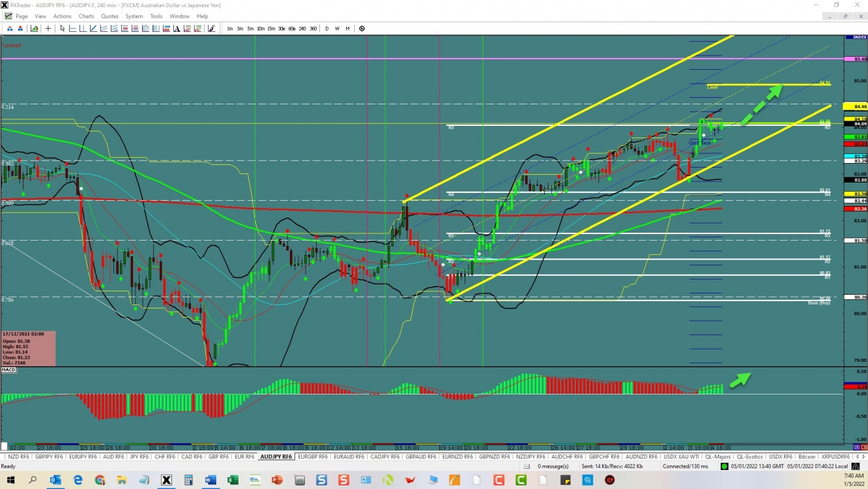The width and height of the screenshot is (868, 489).
Task: Select the text annotation 'A' tool
Action: point(177,28)
